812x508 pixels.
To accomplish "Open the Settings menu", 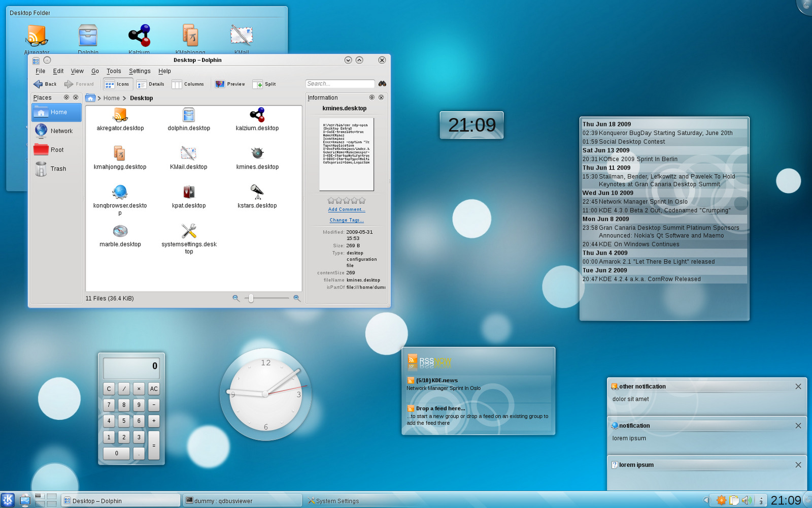I will pyautogui.click(x=140, y=71).
